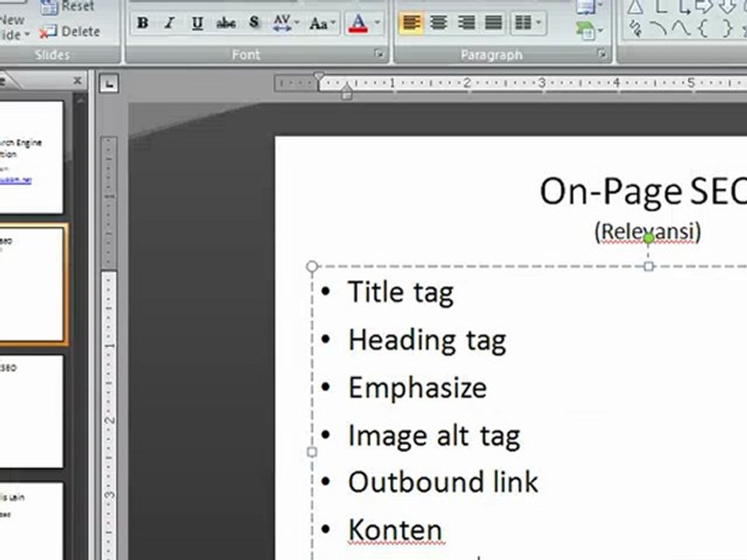
Task: Select the slide thumbnail below the highlighted one
Action: coord(31,411)
